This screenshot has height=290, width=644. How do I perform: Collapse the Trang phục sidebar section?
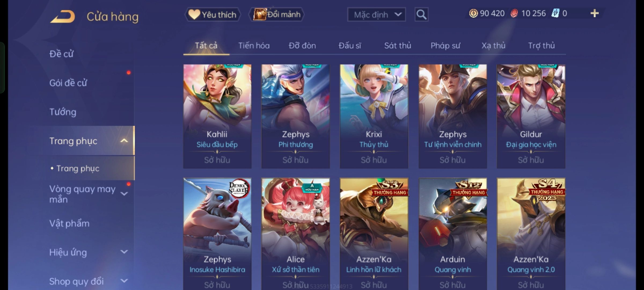coord(124,141)
